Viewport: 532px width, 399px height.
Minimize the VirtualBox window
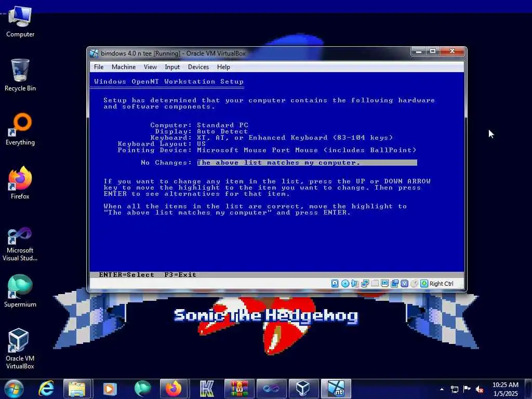pyautogui.click(x=419, y=51)
